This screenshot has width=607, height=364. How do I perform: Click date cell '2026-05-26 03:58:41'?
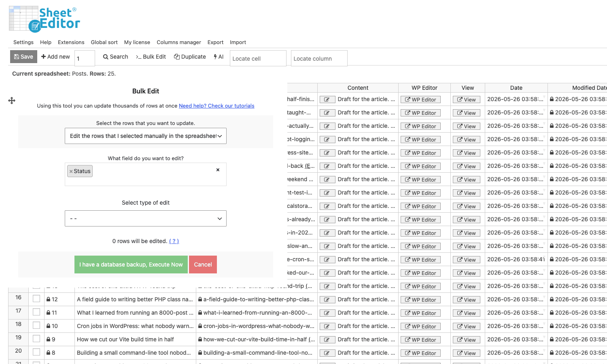516,259
